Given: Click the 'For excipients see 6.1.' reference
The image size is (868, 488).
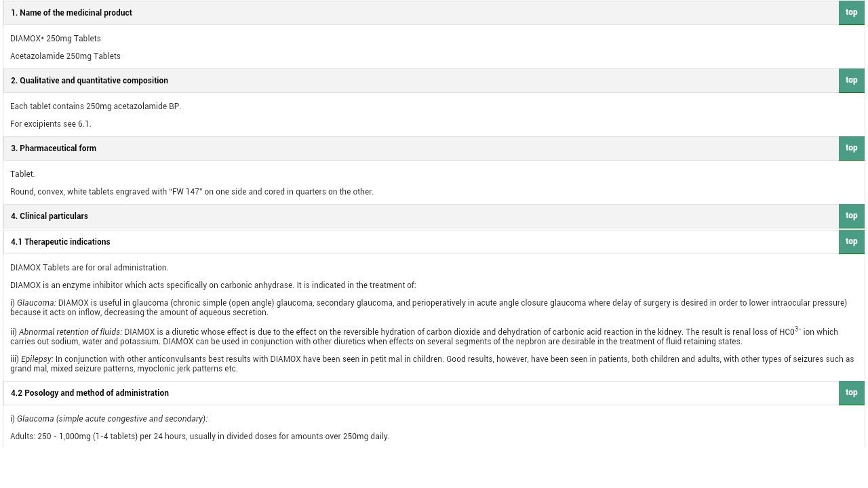Looking at the screenshot, I should [x=50, y=124].
